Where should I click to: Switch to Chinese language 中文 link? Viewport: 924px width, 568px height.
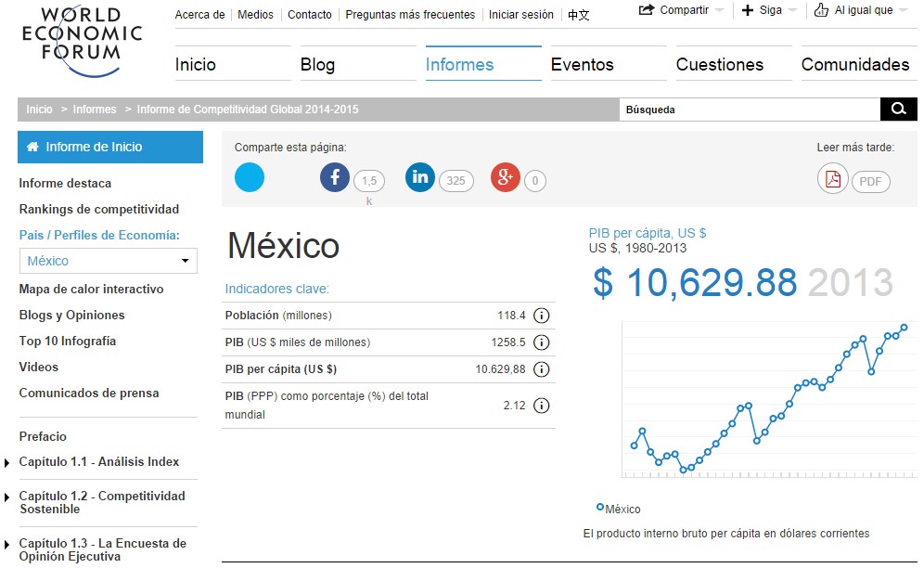(579, 16)
